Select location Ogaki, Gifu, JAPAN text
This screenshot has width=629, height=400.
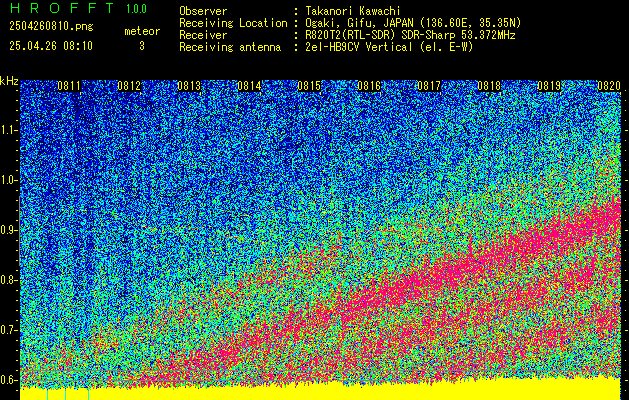[413, 23]
